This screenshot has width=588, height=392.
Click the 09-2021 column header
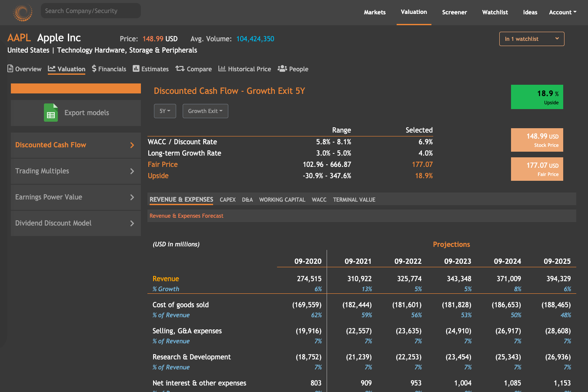point(358,261)
